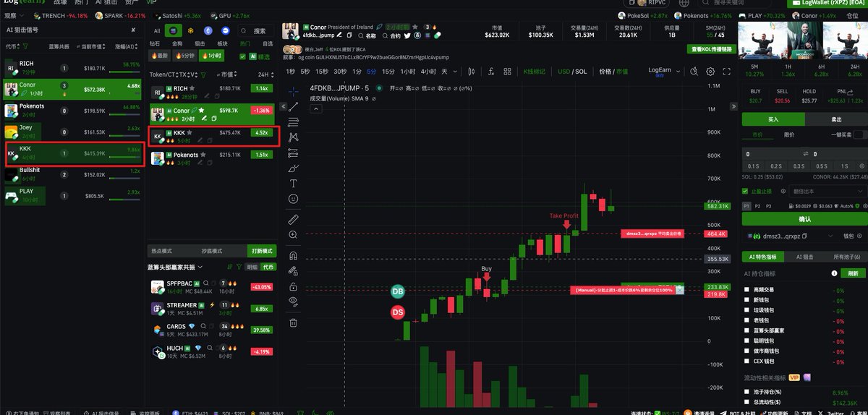Close the AI 狙击信号 panel

(x=133, y=30)
